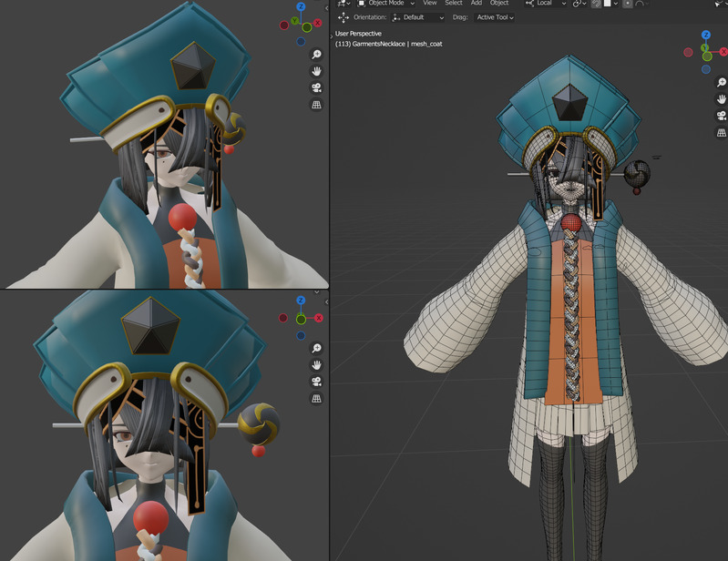This screenshot has height=561, width=728.
Task: Click the negative Z axis circle in top-left viewport
Action: click(301, 42)
